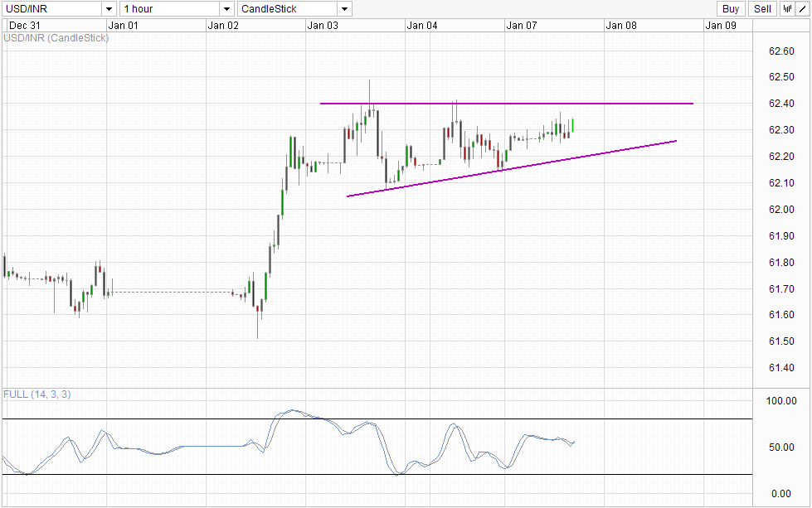This screenshot has height=508, width=812.
Task: Open the 1 hour timeframe dropdown
Action: 226,9
